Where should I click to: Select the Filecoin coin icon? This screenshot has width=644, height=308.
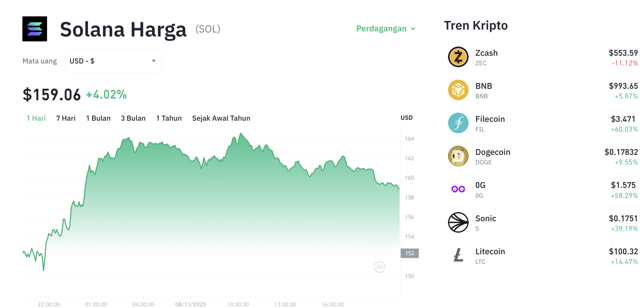[458, 123]
